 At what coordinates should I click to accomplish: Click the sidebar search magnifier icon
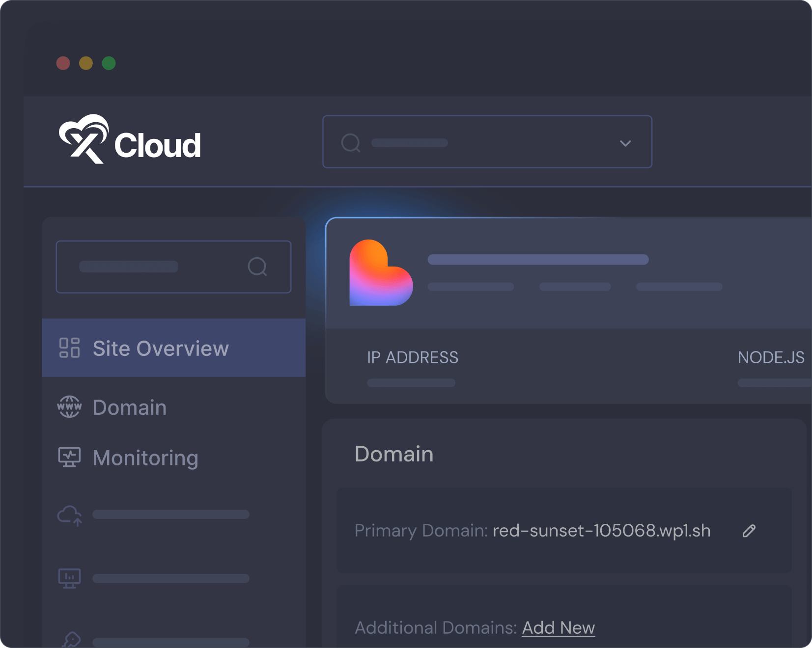click(x=257, y=267)
